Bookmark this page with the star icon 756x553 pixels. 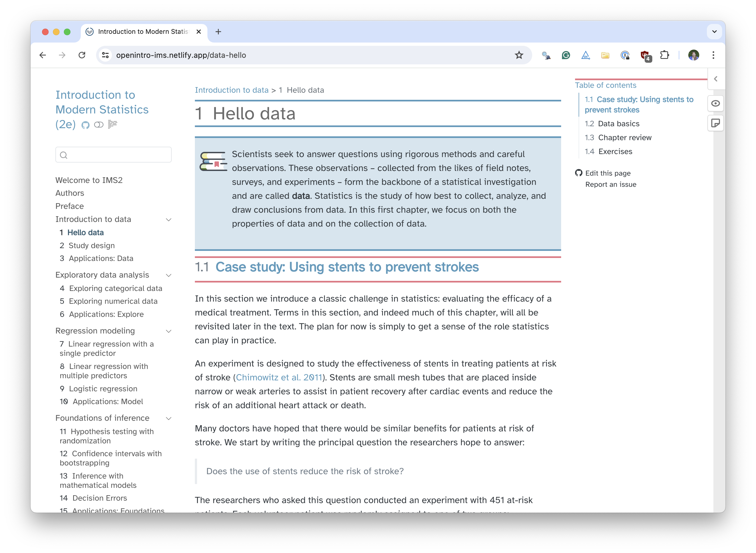(519, 55)
